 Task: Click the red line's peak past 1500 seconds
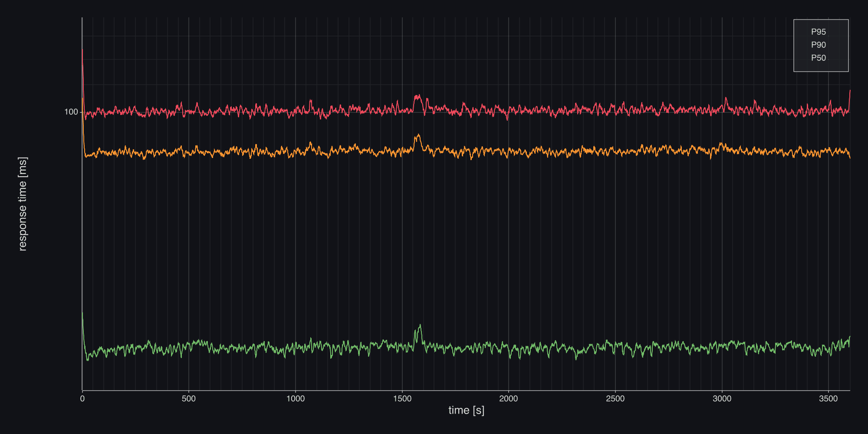click(x=418, y=95)
